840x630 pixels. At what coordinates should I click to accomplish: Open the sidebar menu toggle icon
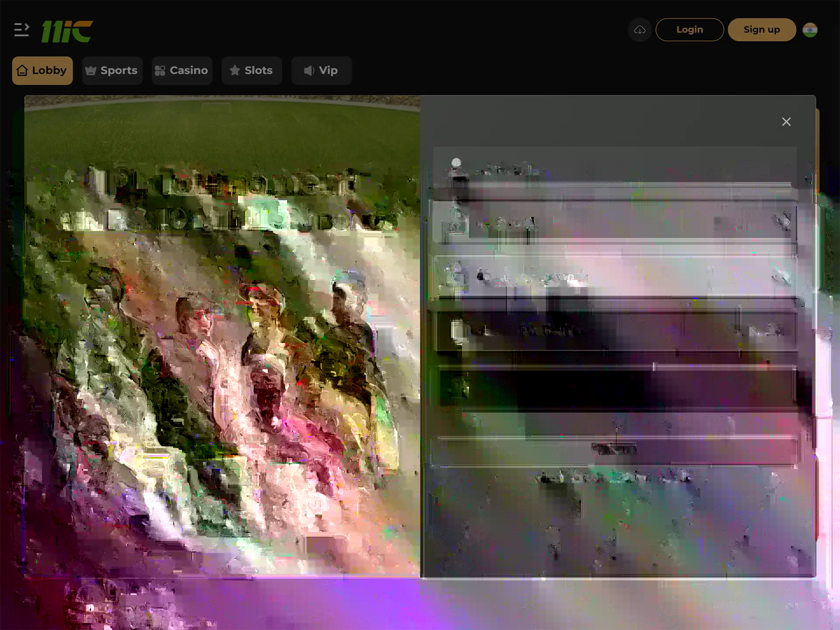click(x=21, y=30)
